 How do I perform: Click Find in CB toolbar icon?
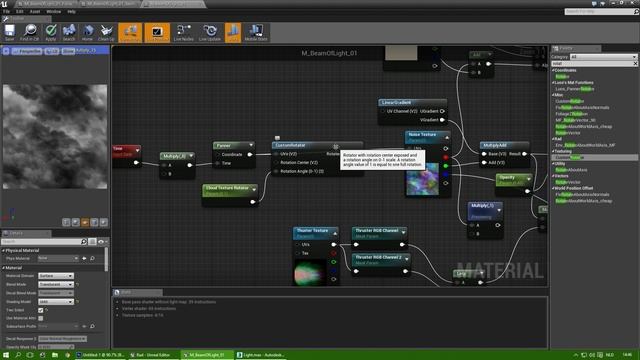29,32
